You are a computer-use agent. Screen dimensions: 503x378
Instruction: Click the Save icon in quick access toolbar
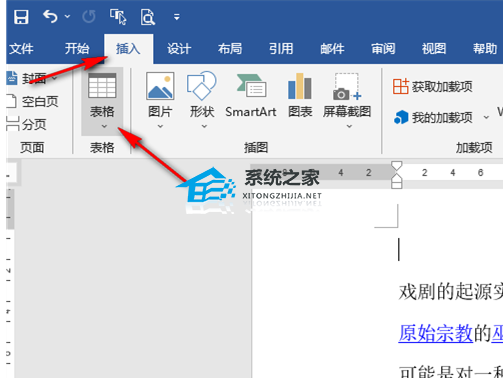21,17
